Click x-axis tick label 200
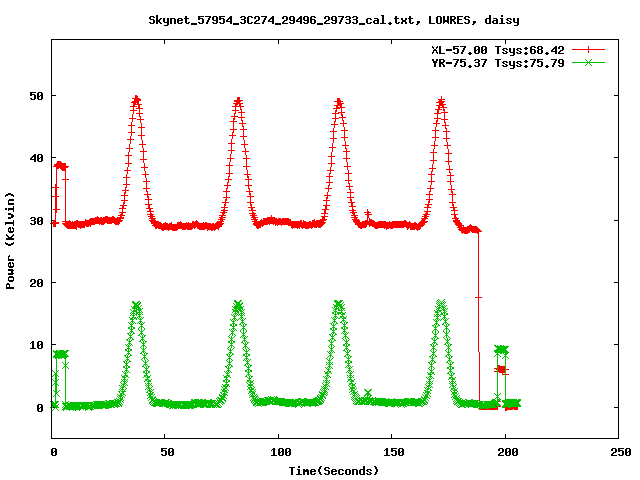640x480 pixels. (508, 452)
